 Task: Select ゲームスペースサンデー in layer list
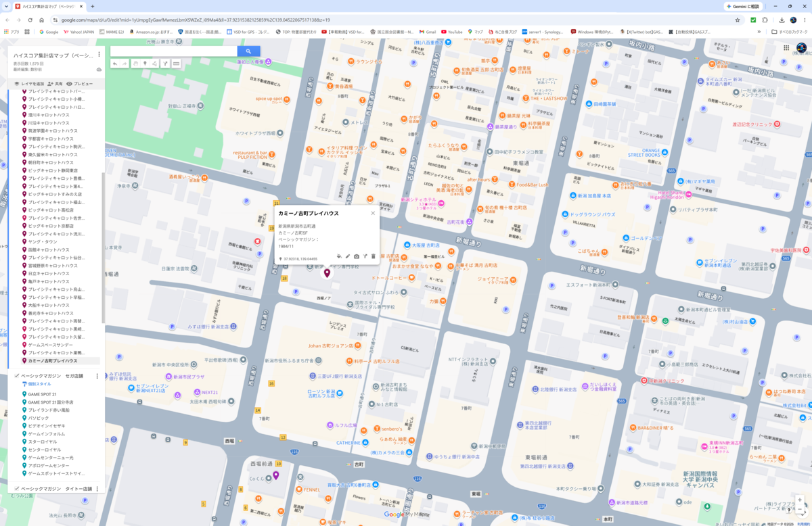(51, 345)
